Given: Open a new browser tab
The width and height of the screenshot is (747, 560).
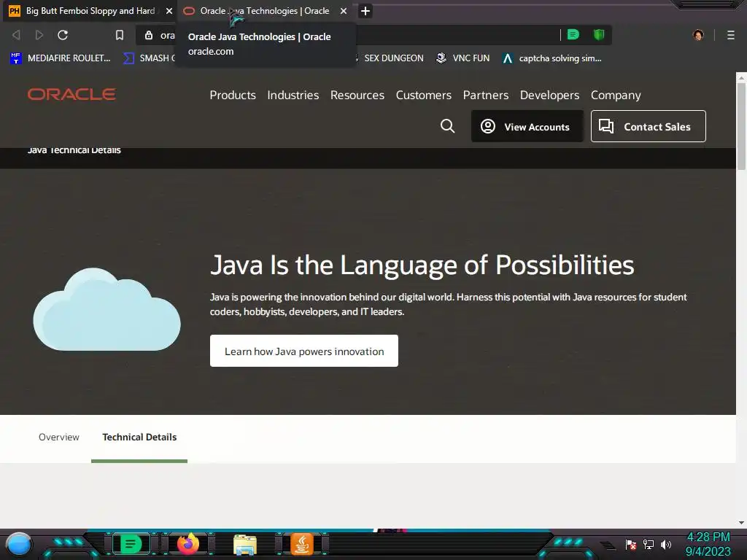Looking at the screenshot, I should pyautogui.click(x=365, y=11).
